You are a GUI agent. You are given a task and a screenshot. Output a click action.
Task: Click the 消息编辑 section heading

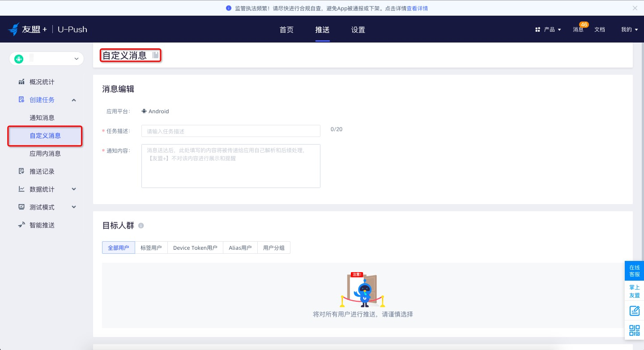click(118, 89)
